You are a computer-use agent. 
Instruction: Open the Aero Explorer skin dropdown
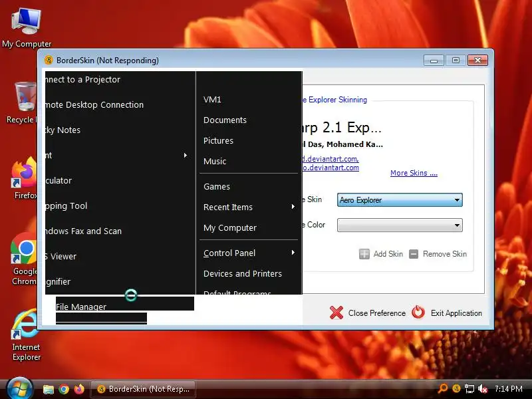(x=400, y=200)
